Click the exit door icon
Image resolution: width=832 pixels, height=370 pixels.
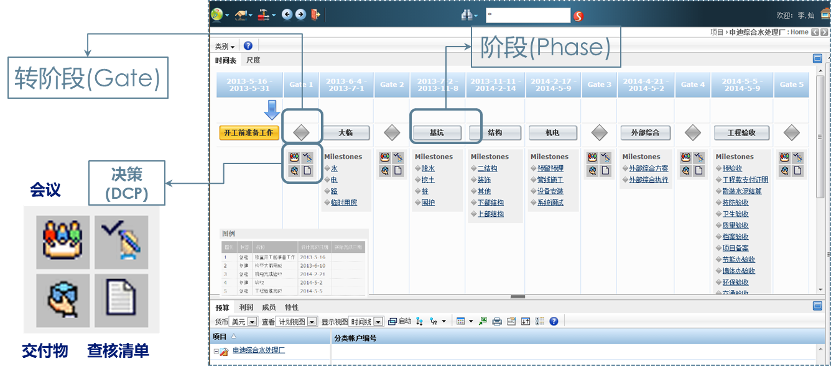point(316,14)
